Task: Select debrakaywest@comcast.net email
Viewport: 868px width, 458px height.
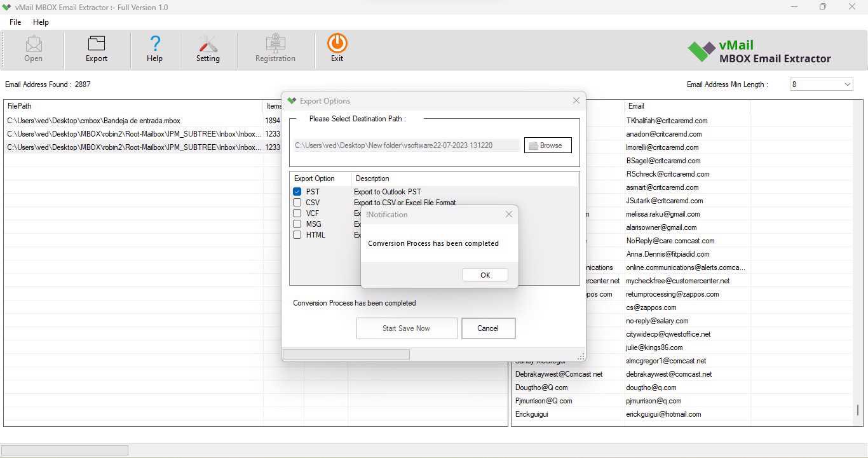Action: [669, 374]
